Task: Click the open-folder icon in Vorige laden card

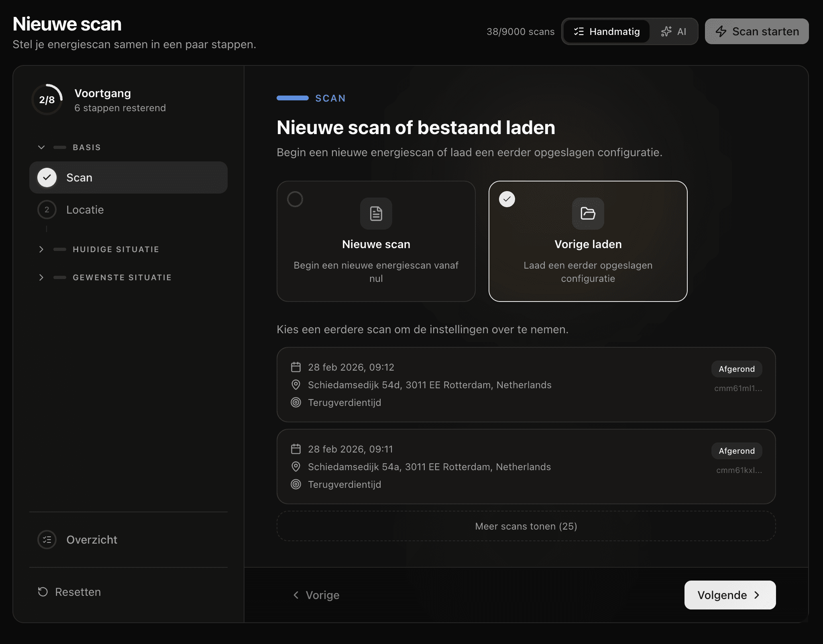Action: (x=588, y=214)
